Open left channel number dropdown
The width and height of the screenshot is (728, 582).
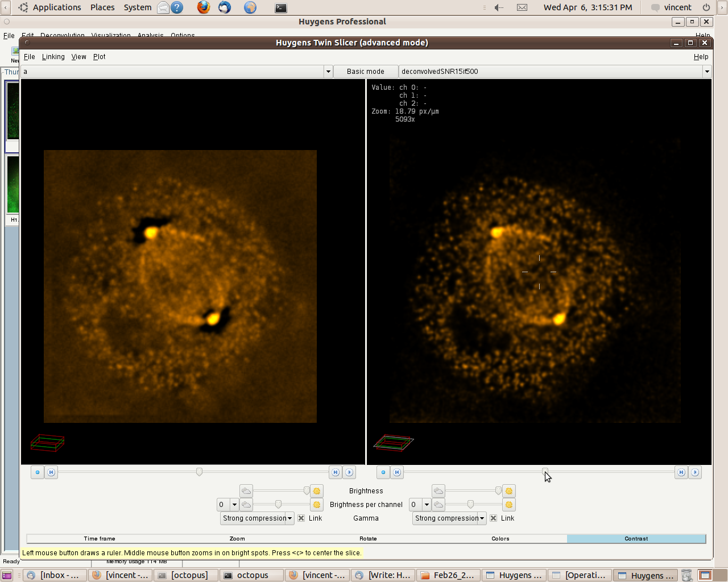coord(234,505)
